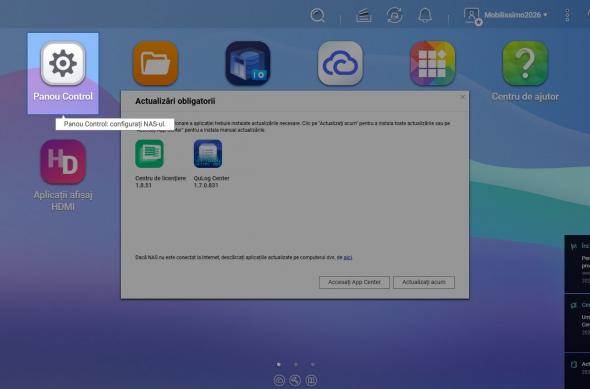Close the Actualizări obligatorii dialog
Image resolution: width=590 pixels, height=389 pixels.
pos(462,97)
